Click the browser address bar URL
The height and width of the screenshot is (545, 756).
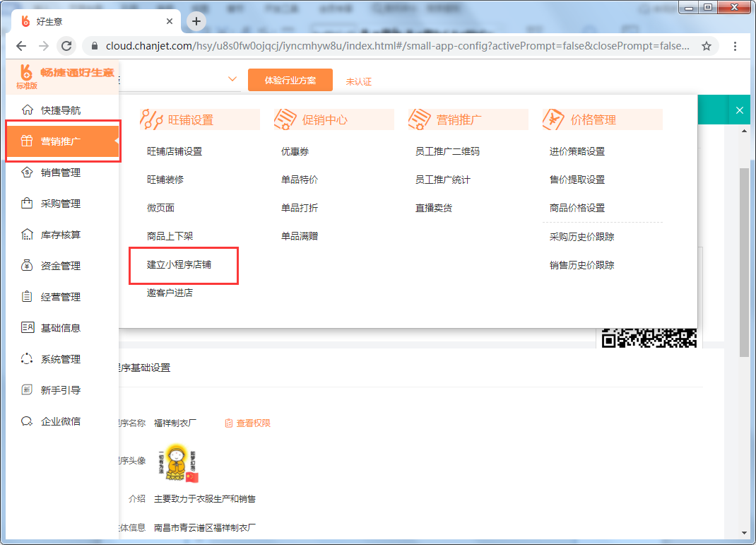tap(397, 46)
